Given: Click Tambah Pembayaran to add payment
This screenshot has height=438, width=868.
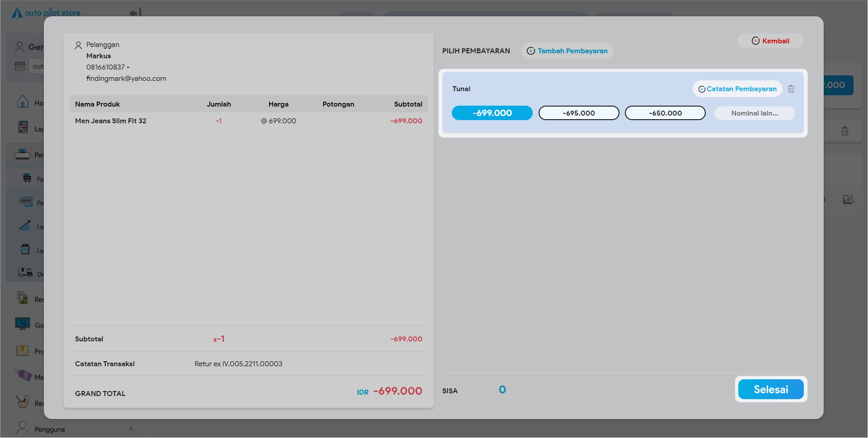Looking at the screenshot, I should tap(567, 51).
